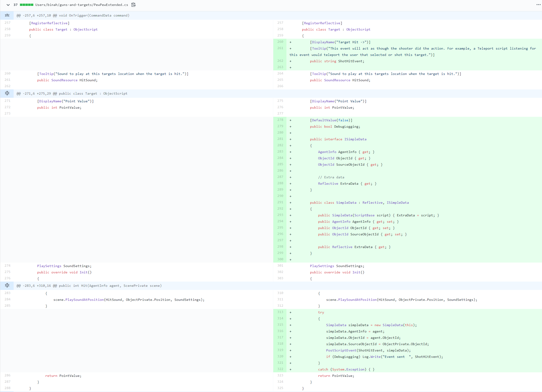Click the Hit method hunk header text
The height and width of the screenshot is (392, 542).
pos(89,286)
